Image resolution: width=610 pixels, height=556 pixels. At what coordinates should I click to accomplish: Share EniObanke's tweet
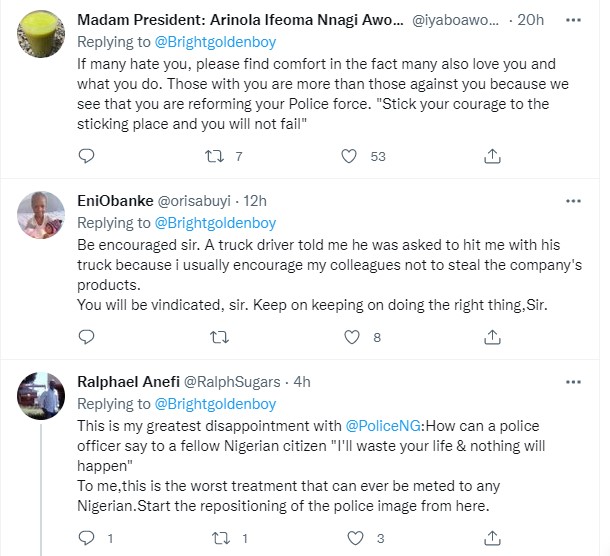coord(492,337)
